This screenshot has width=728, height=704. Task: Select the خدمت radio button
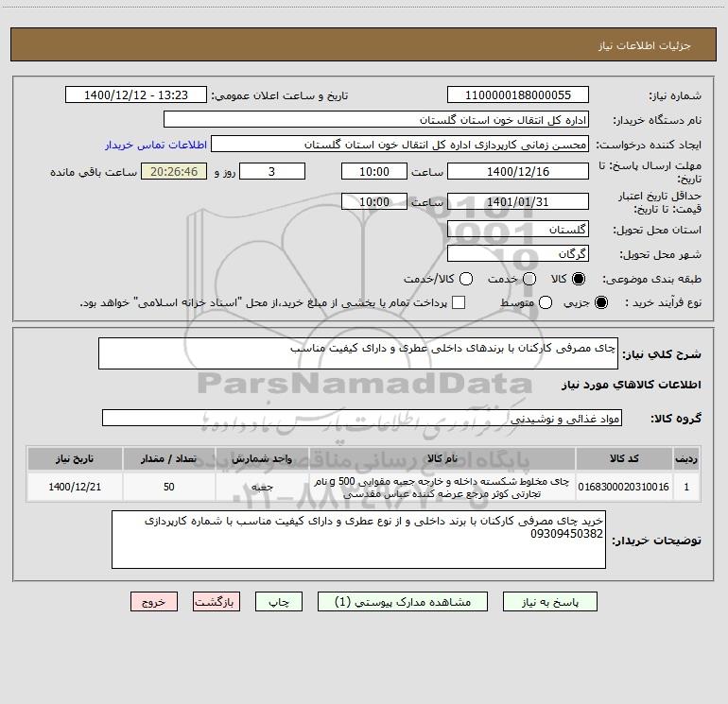529,279
